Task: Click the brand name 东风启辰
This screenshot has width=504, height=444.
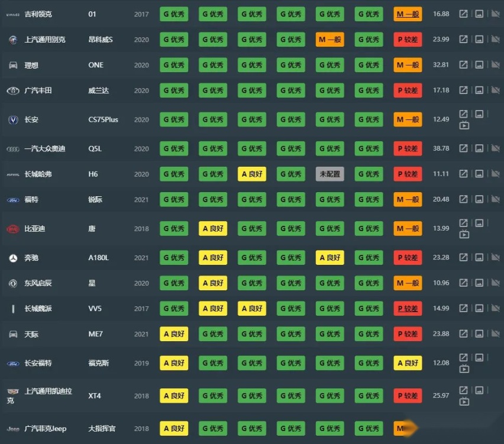Action: coord(38,283)
